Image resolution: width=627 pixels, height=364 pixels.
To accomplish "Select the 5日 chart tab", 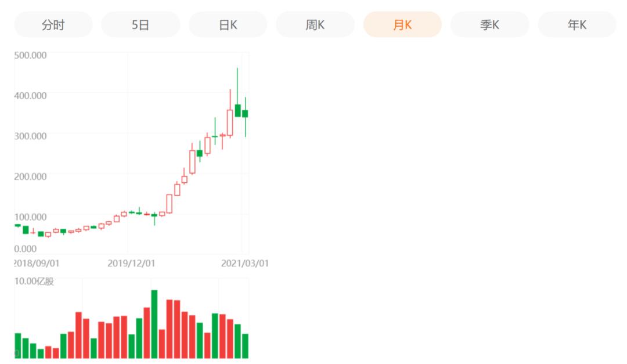I will pyautogui.click(x=140, y=25).
